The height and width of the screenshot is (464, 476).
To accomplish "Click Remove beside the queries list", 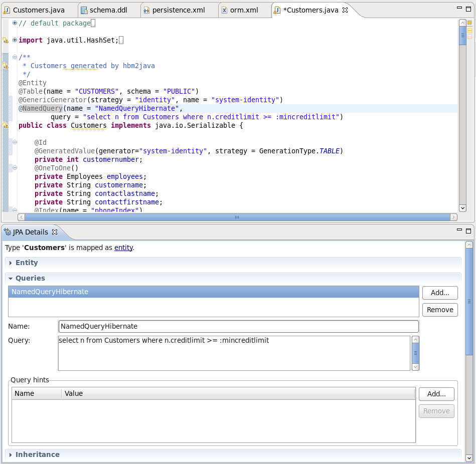I will point(439,310).
